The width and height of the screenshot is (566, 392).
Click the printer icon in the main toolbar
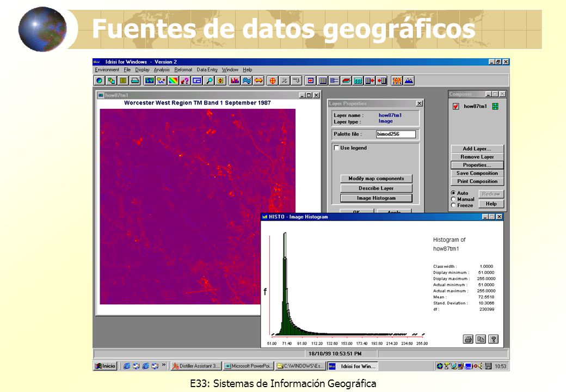pyautogui.click(x=135, y=81)
